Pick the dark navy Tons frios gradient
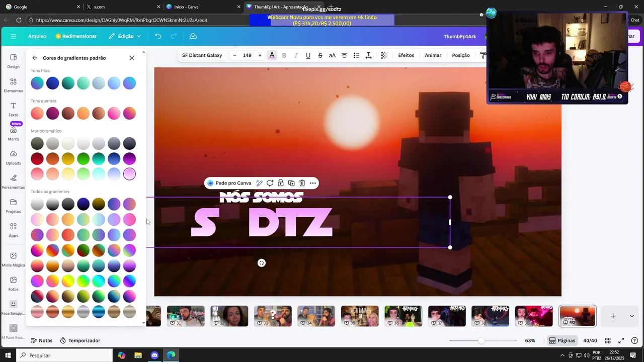The height and width of the screenshot is (362, 644). 52,83
